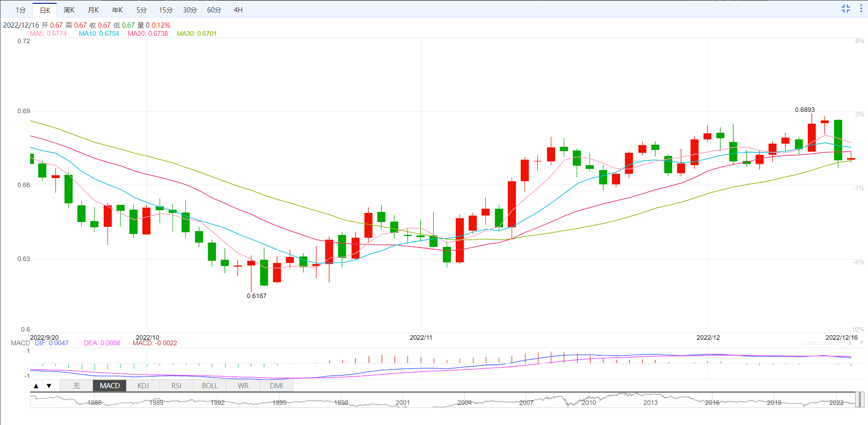Viewport: 868px width, 425px height.
Task: Click the gray down-triangle beside the date
Action: (861, 343)
